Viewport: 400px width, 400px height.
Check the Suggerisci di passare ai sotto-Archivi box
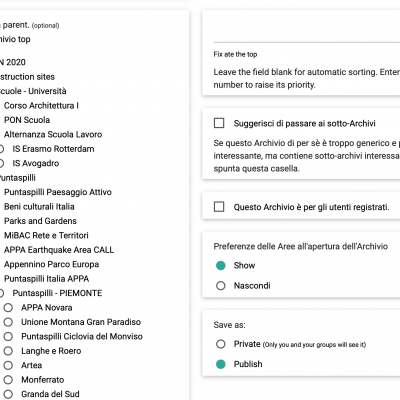pos(219,123)
